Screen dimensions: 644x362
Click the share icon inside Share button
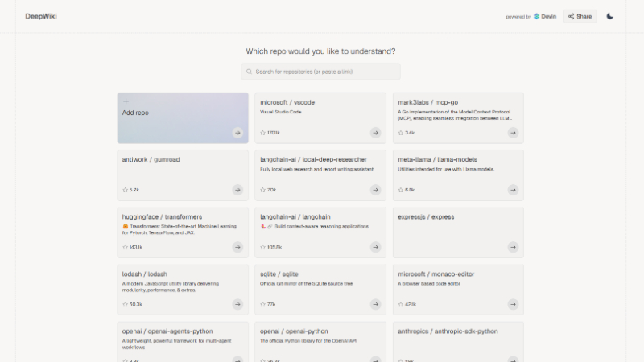(x=571, y=16)
